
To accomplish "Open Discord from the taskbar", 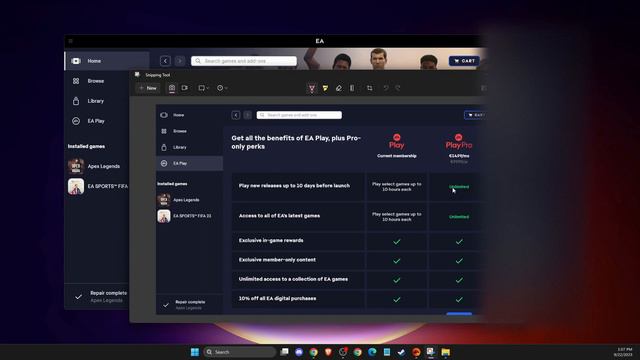I will (299, 352).
